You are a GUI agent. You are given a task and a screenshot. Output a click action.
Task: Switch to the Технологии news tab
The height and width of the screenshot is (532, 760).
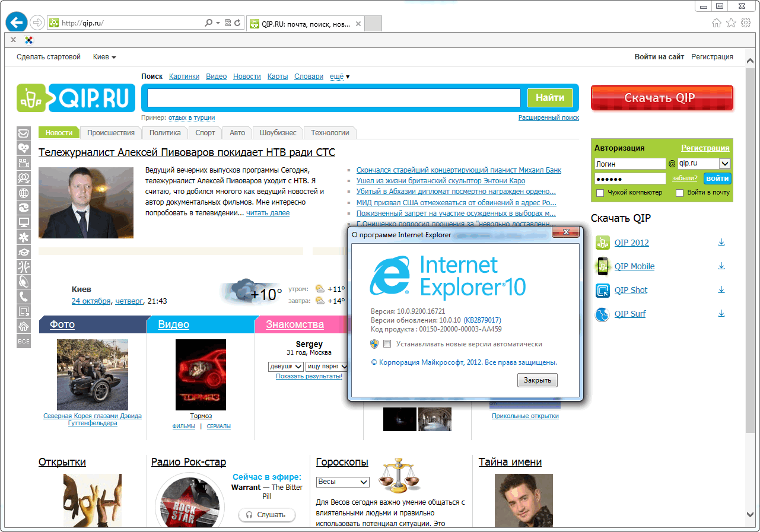coord(330,133)
